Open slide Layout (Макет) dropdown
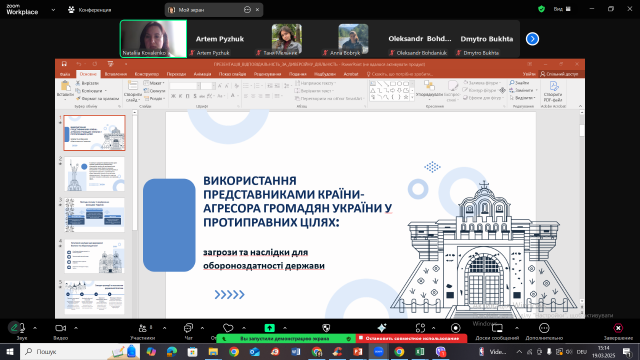The width and height of the screenshot is (640, 360). (153, 83)
